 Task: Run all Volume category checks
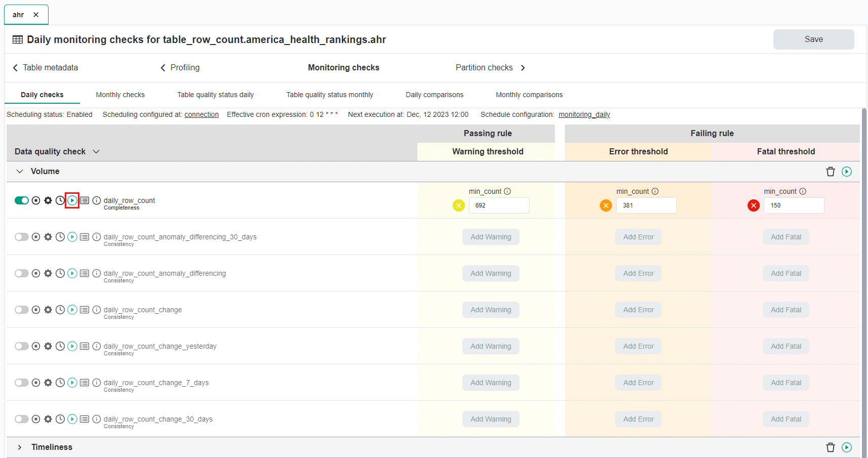click(x=846, y=172)
